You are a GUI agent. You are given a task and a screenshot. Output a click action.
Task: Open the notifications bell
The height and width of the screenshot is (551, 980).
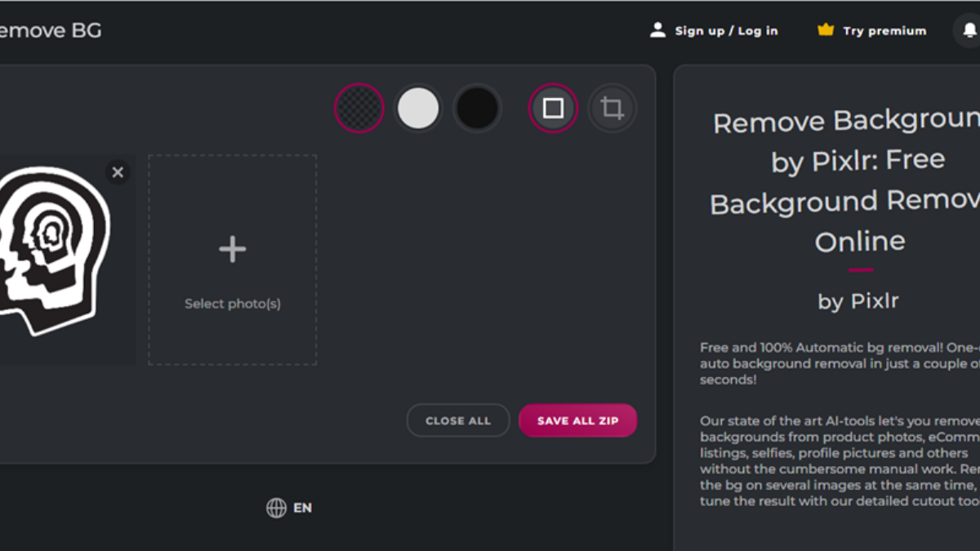tap(969, 31)
